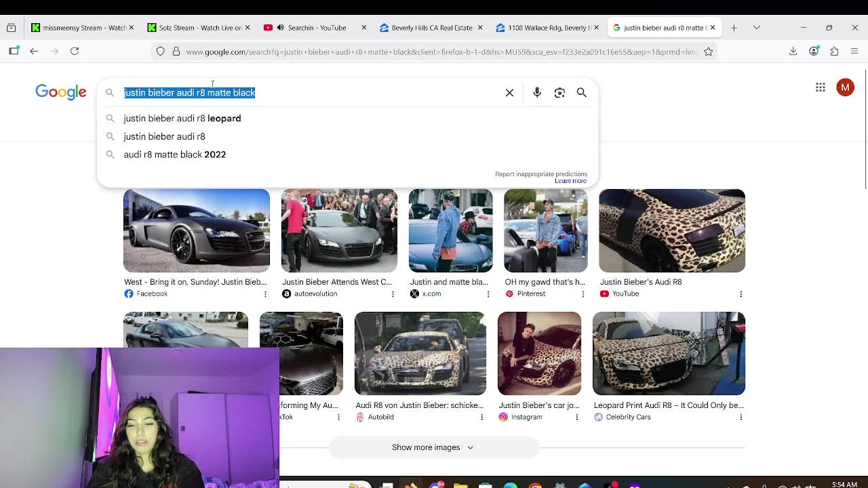Go back to the previous page
The height and width of the screenshot is (488, 868).
(x=34, y=51)
